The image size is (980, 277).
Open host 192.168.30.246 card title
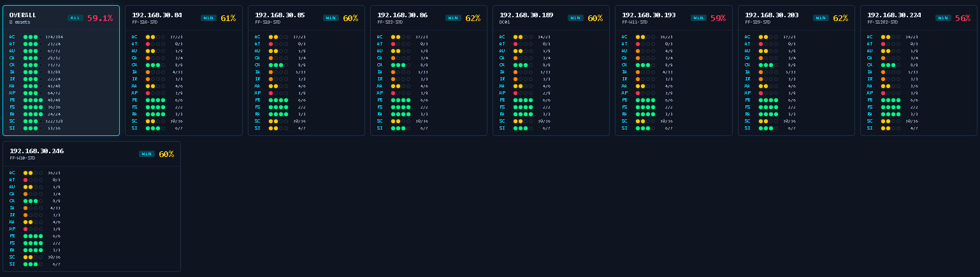pyautogui.click(x=36, y=151)
